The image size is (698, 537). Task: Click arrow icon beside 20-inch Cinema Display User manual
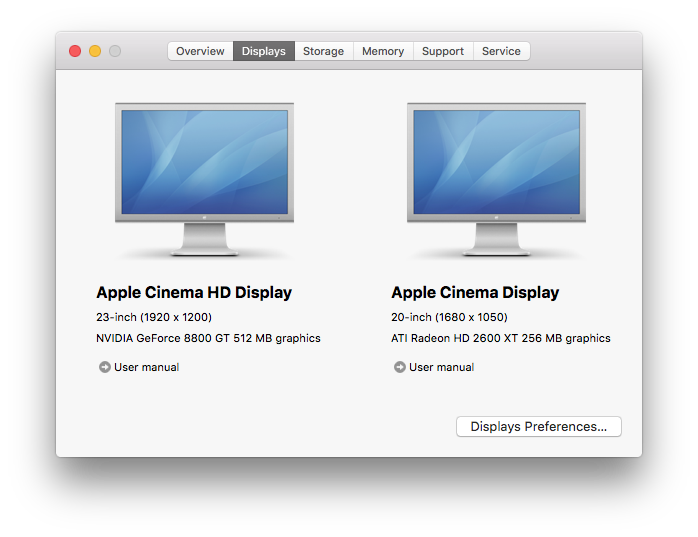(400, 367)
